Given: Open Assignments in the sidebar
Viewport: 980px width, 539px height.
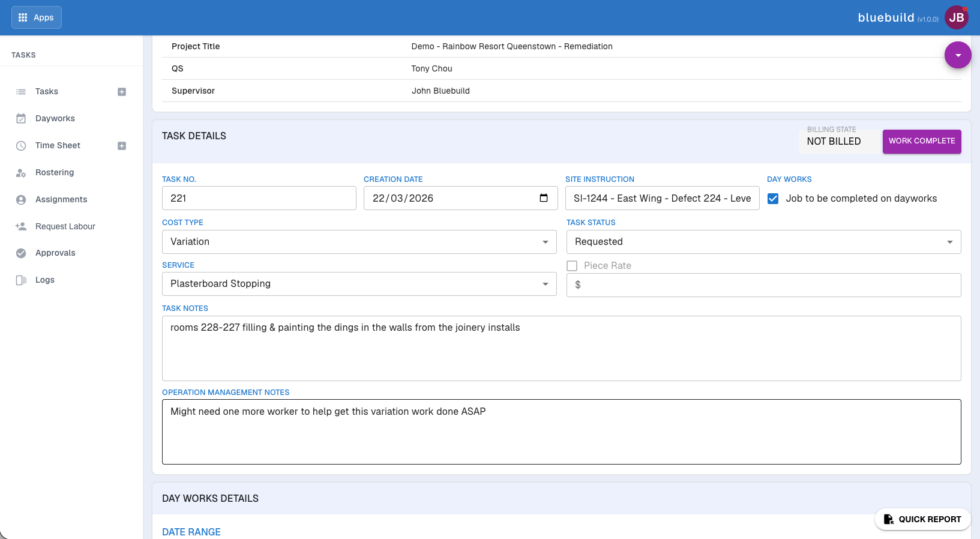Looking at the screenshot, I should (61, 199).
